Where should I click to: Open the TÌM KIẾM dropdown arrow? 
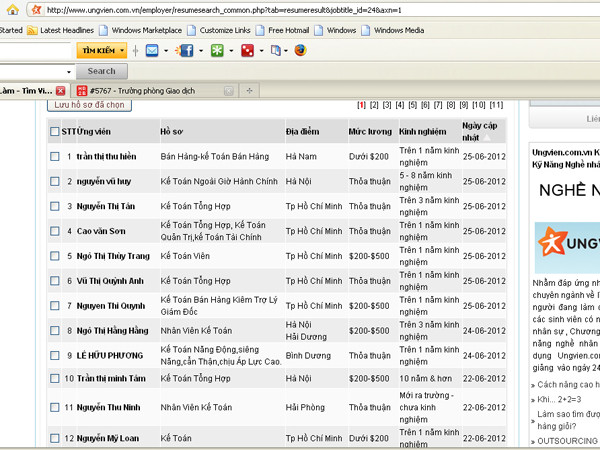[x=122, y=50]
